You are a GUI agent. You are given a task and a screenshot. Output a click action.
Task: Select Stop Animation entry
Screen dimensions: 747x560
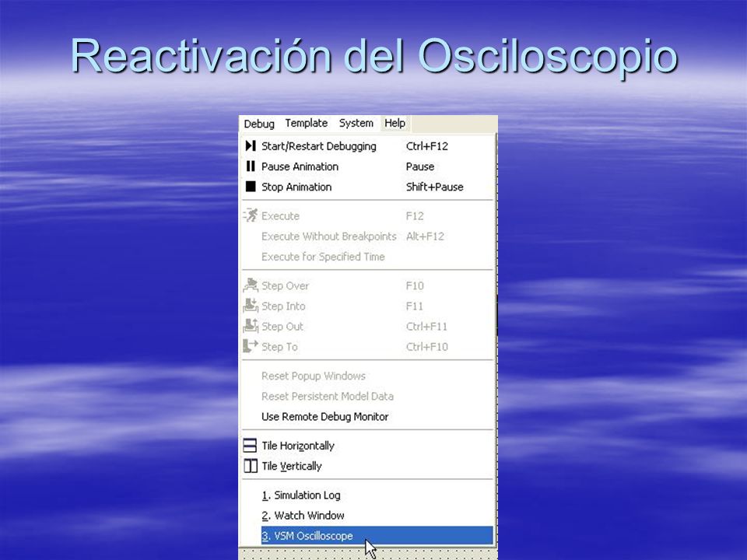click(x=368, y=187)
